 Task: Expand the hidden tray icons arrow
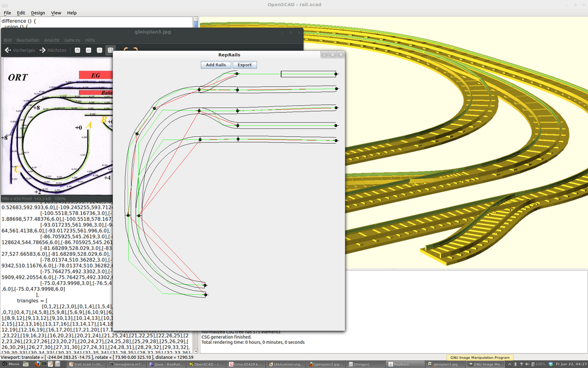(509, 364)
